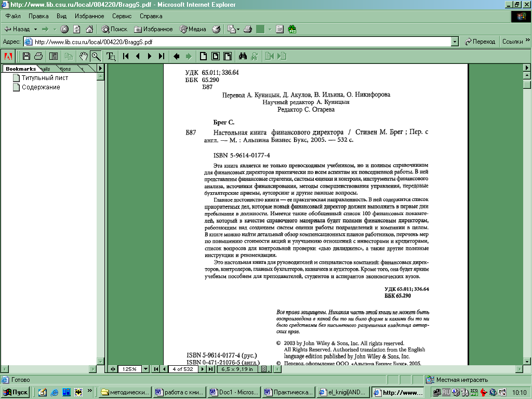
Task: Open Find with the binoculars icon
Action: [x=243, y=56]
